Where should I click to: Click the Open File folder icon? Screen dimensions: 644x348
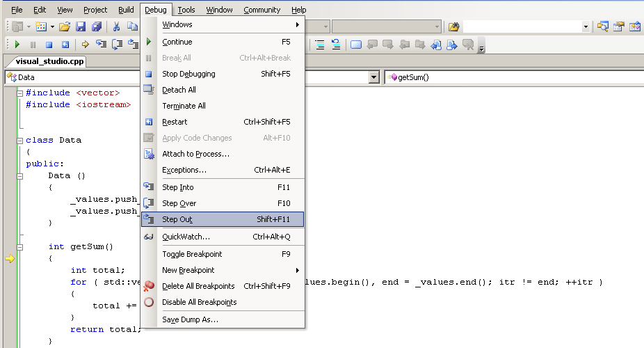(65, 26)
